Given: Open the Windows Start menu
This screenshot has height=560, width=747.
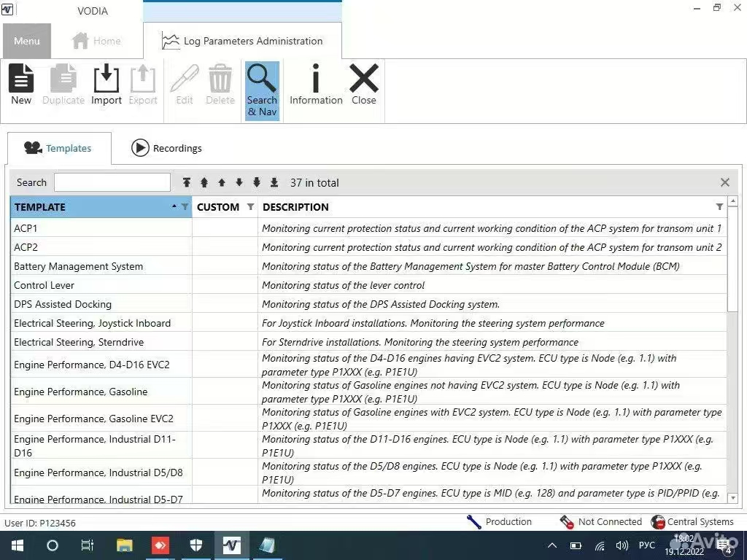Looking at the screenshot, I should (x=18, y=545).
